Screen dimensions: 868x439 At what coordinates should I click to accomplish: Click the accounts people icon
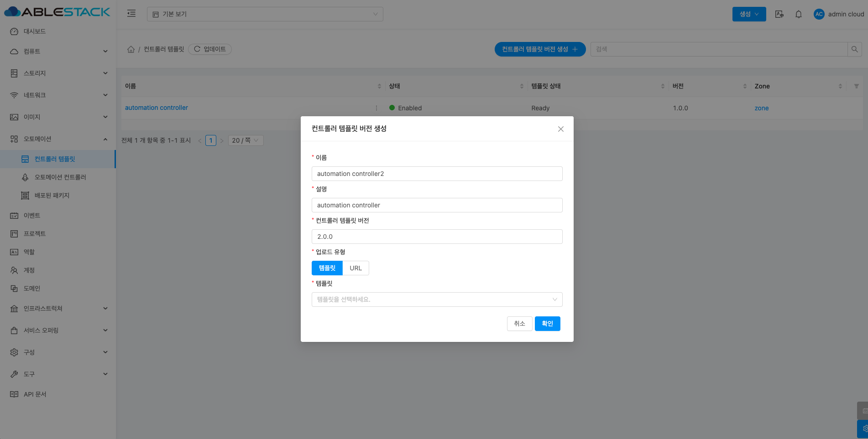pyautogui.click(x=14, y=270)
